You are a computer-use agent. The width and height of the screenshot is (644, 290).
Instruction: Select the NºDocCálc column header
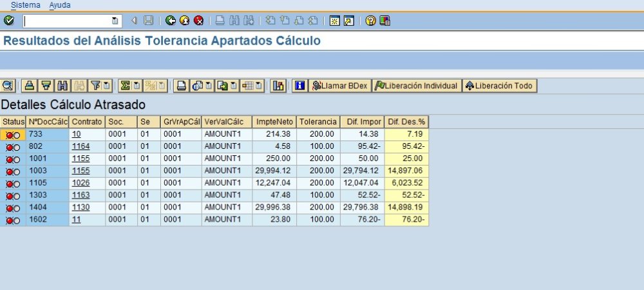[x=48, y=122]
